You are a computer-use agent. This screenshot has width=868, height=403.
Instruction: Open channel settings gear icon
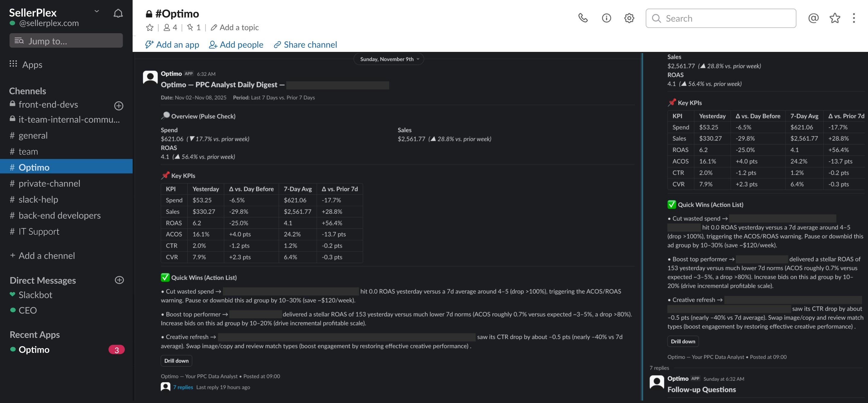click(x=629, y=18)
